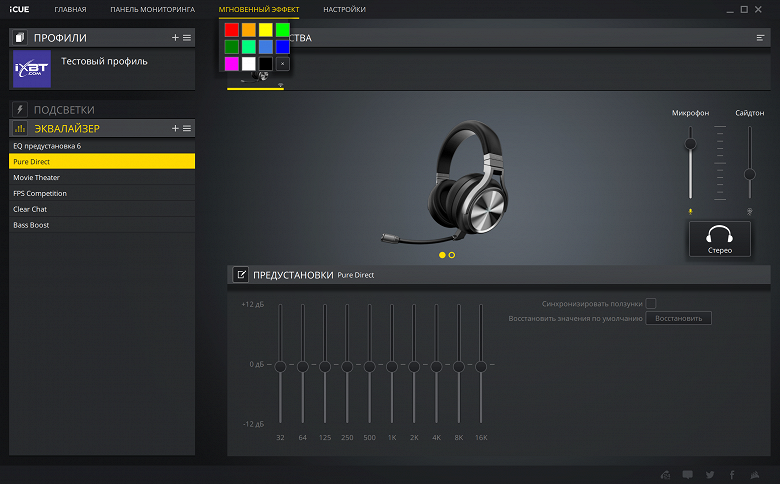Image resolution: width=780 pixels, height=484 pixels.
Task: Click the 16K equalizer slider knob
Action: pos(481,367)
